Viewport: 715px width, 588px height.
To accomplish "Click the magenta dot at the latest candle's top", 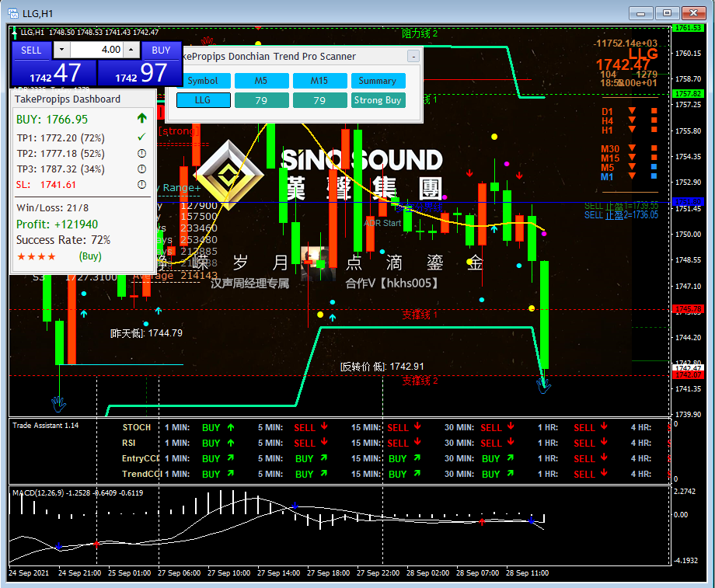I will click(x=543, y=233).
